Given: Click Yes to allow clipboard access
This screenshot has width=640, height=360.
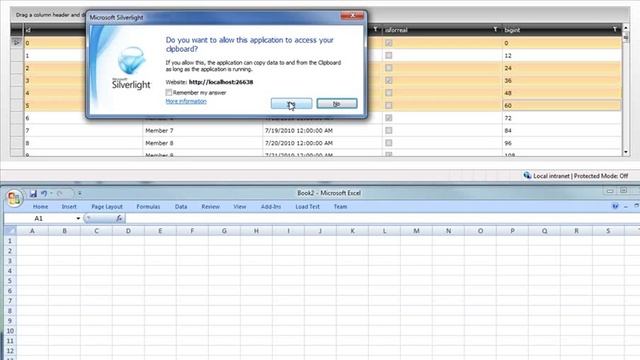Looking at the screenshot, I should tap(291, 104).
